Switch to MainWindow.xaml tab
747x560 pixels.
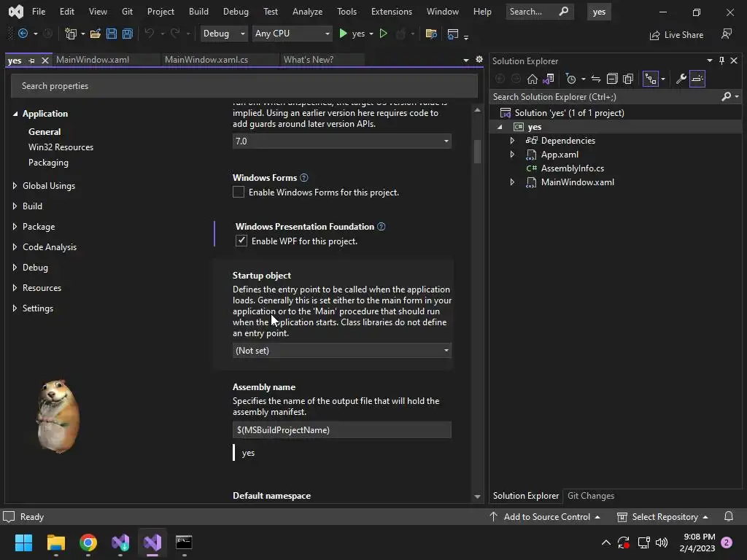click(93, 60)
